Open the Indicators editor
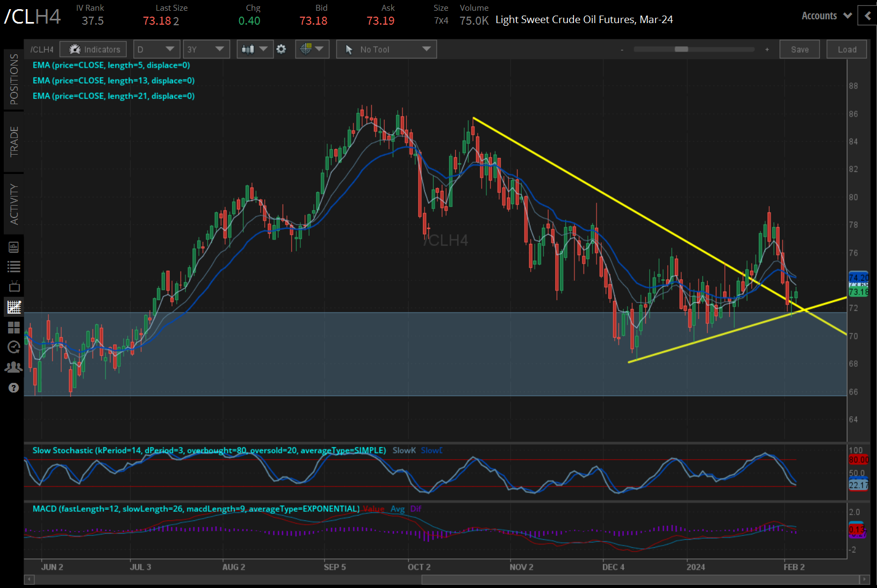This screenshot has height=588, width=877. [x=93, y=49]
